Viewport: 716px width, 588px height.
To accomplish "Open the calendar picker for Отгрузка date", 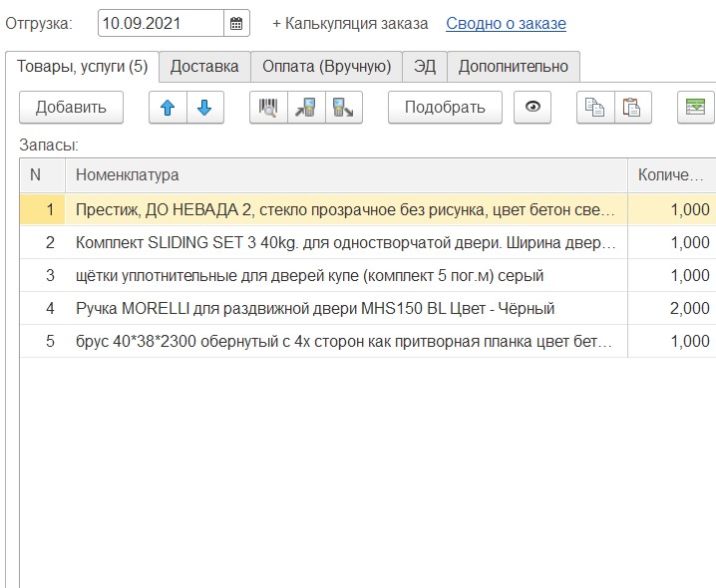I will point(236,23).
